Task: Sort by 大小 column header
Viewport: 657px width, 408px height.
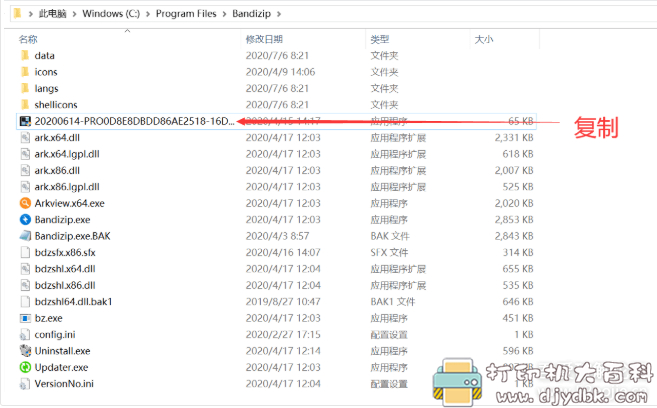Action: (x=484, y=39)
